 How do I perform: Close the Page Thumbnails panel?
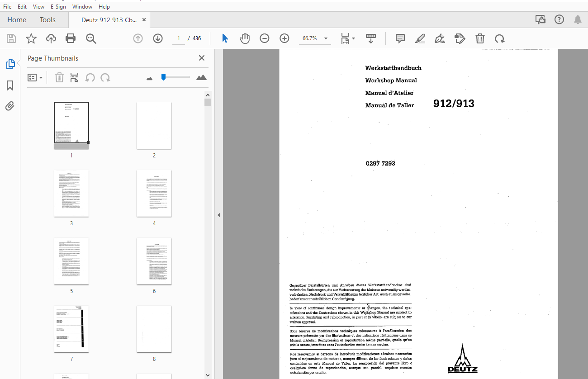click(x=202, y=58)
